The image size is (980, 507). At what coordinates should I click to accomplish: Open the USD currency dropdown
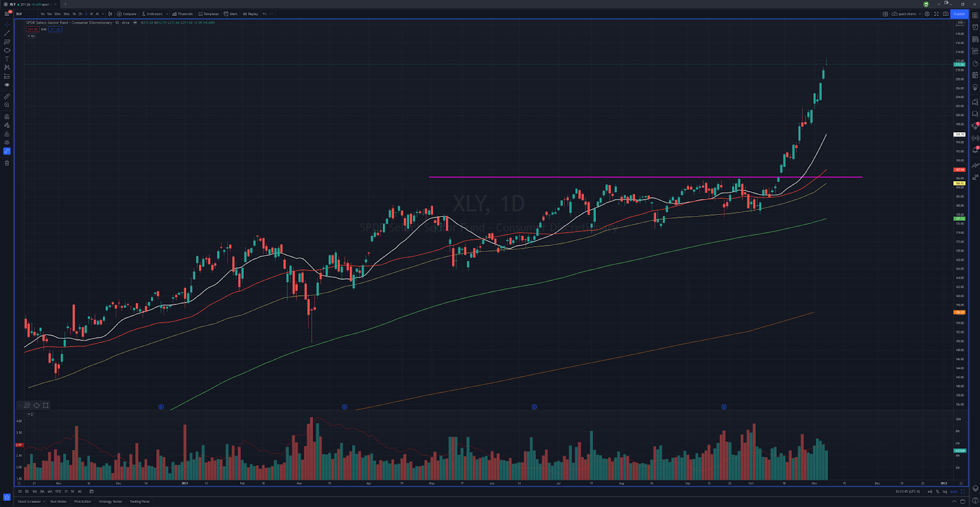(x=960, y=23)
